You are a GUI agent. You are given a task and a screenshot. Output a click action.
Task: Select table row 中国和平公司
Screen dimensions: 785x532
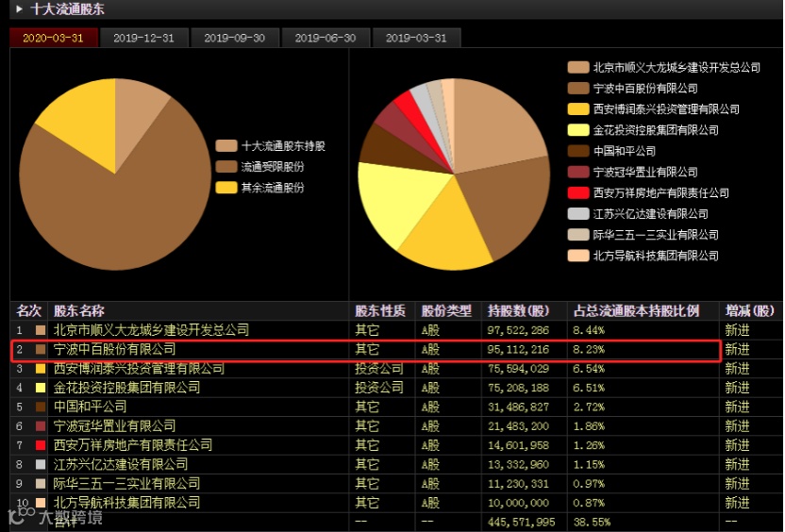click(395, 407)
